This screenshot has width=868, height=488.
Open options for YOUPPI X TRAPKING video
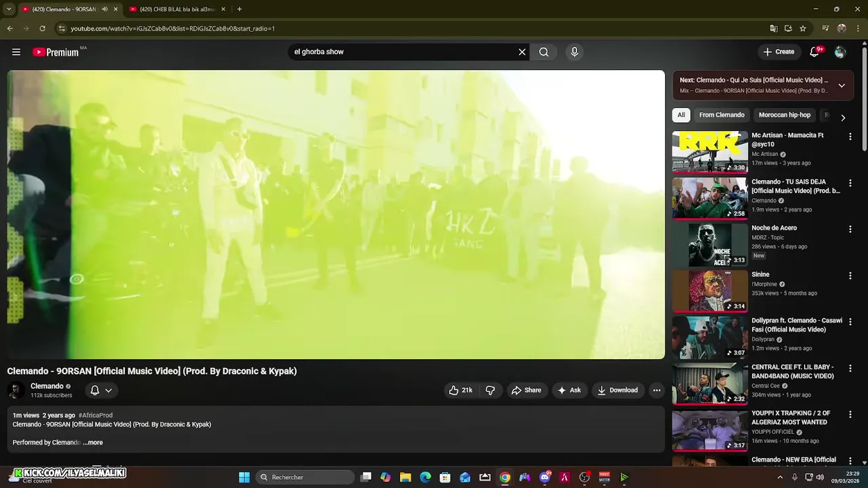[850, 414]
